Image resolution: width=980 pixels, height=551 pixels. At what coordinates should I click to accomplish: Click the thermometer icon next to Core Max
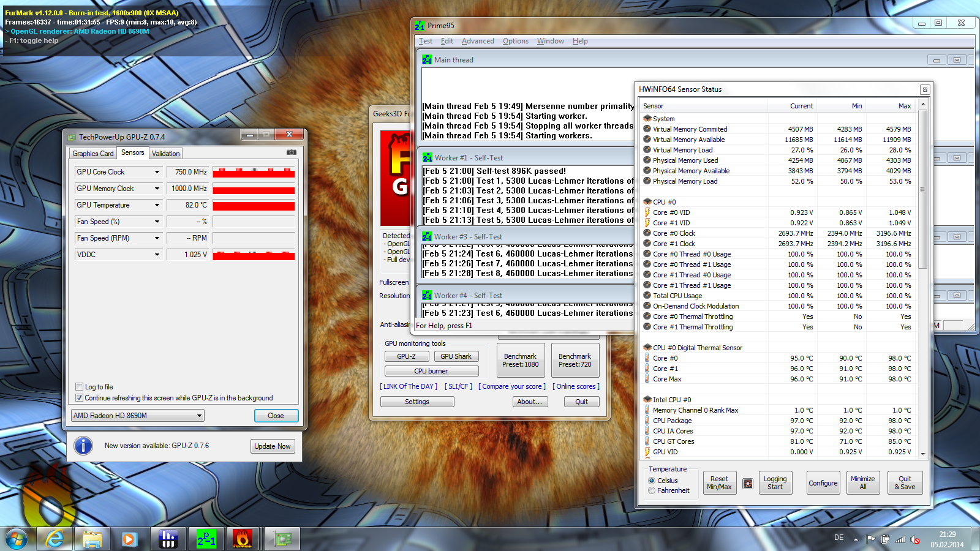(x=647, y=379)
